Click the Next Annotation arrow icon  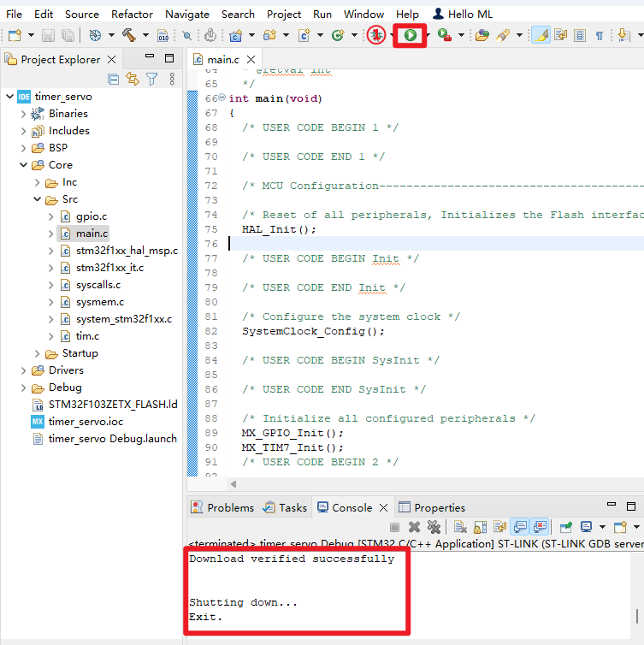tap(623, 35)
